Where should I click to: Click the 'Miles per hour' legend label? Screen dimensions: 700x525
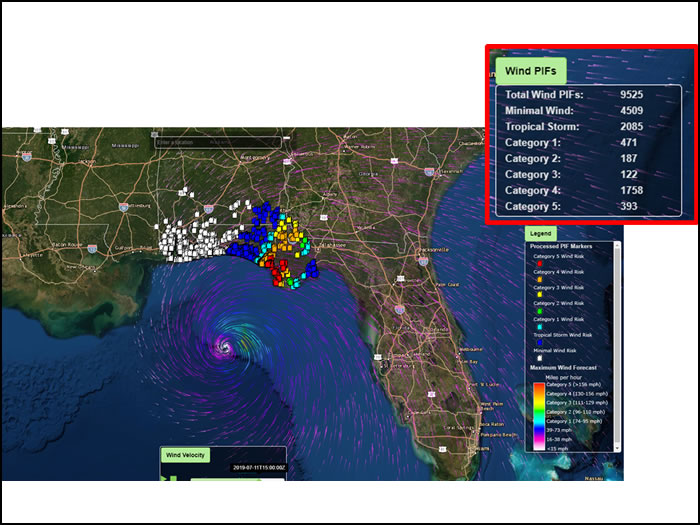tap(563, 377)
